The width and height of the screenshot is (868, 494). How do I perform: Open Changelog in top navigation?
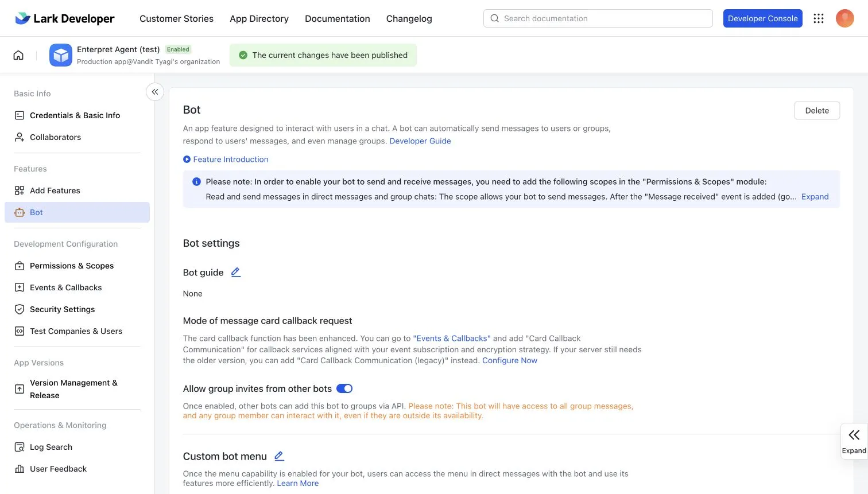point(409,18)
